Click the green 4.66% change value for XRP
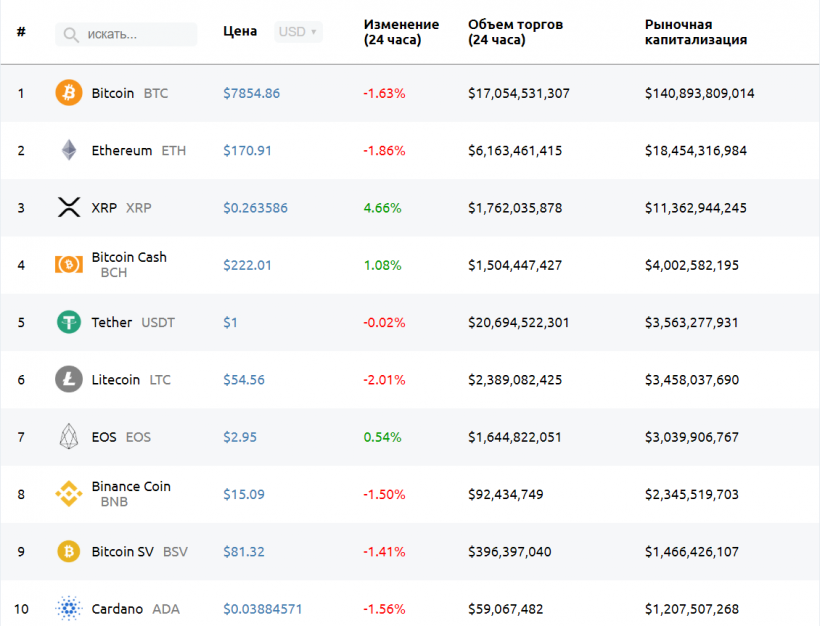This screenshot has height=626, width=820. [x=385, y=207]
